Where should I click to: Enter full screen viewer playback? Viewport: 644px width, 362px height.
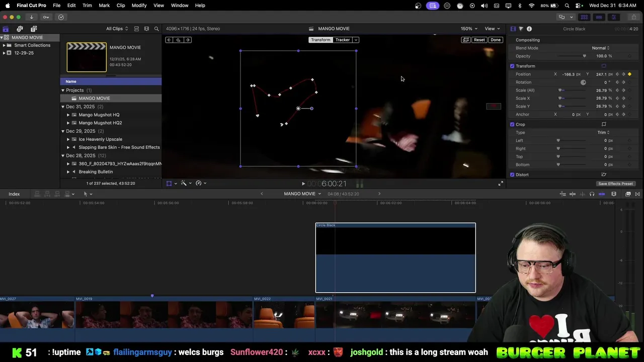[x=501, y=184]
